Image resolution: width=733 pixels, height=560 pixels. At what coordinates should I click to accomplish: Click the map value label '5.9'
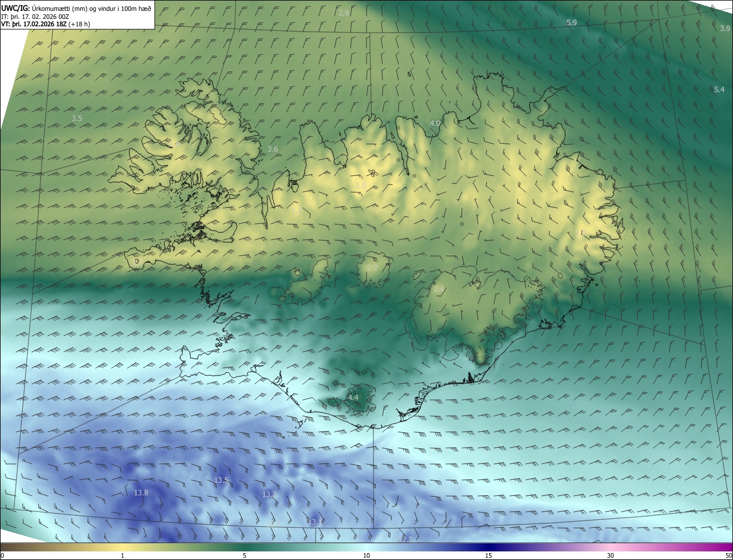coord(572,22)
